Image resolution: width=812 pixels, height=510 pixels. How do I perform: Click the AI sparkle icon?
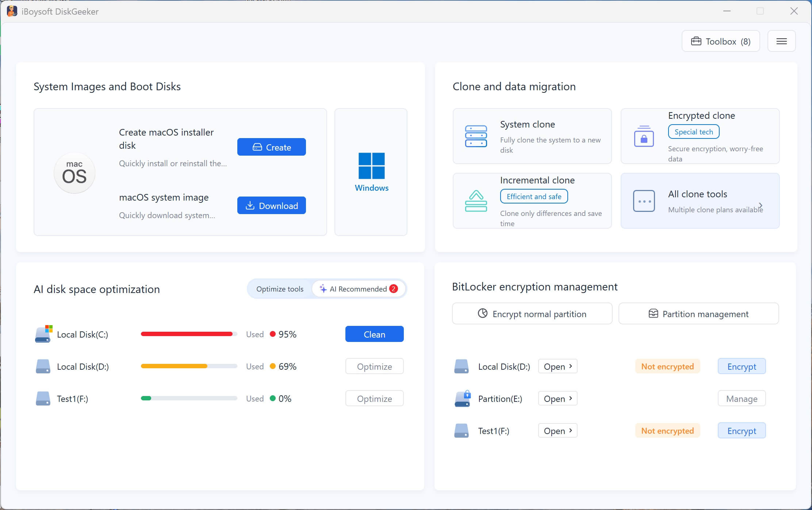(323, 289)
